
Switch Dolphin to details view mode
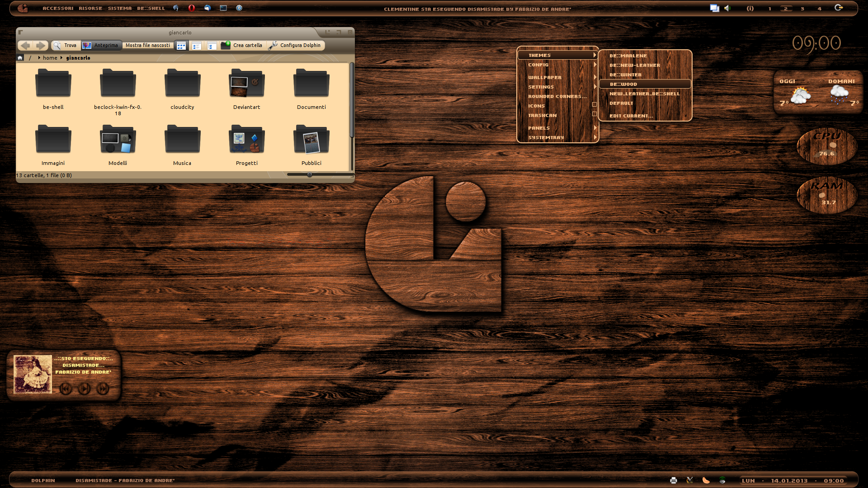coord(197,46)
